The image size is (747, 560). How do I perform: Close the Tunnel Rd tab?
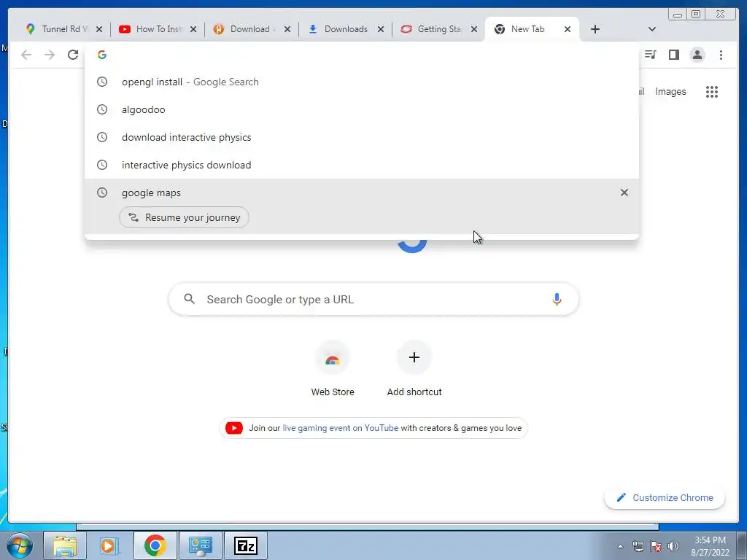[x=99, y=29]
